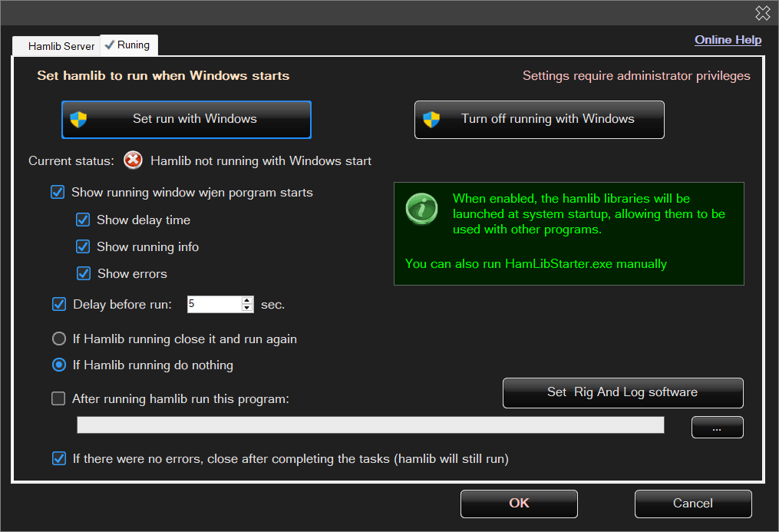Screen dimensions: 779x532
Task: Select 'If Hamlib running do nothing' option
Action: pos(58,365)
